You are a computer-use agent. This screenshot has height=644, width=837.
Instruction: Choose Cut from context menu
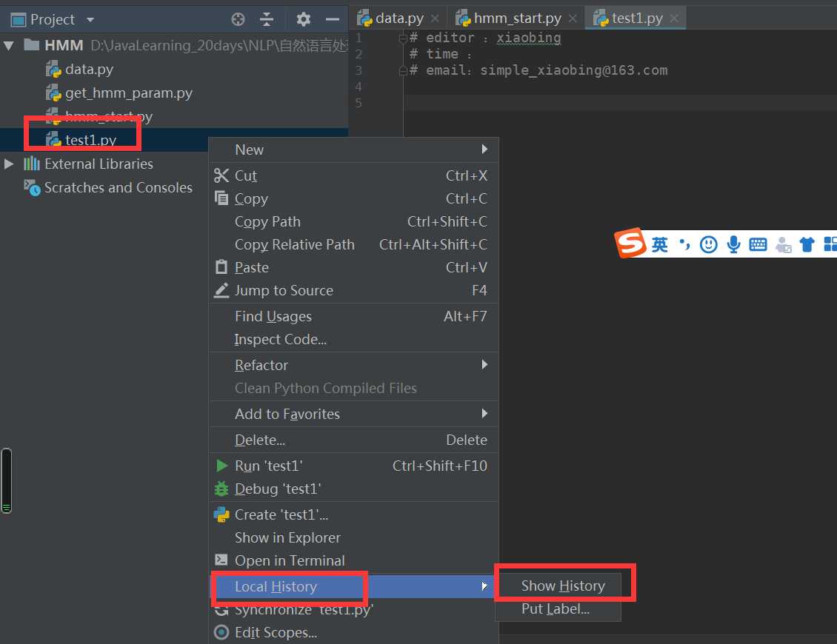(353, 175)
